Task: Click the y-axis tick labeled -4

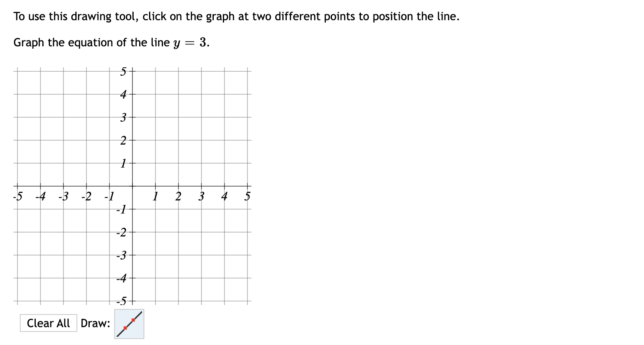Action: pos(121,278)
